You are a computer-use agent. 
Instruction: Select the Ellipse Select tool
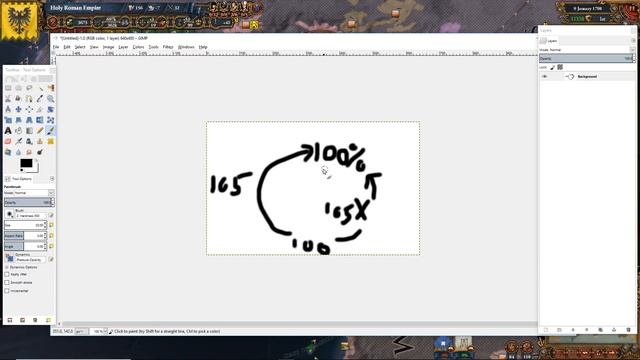[x=19, y=88]
